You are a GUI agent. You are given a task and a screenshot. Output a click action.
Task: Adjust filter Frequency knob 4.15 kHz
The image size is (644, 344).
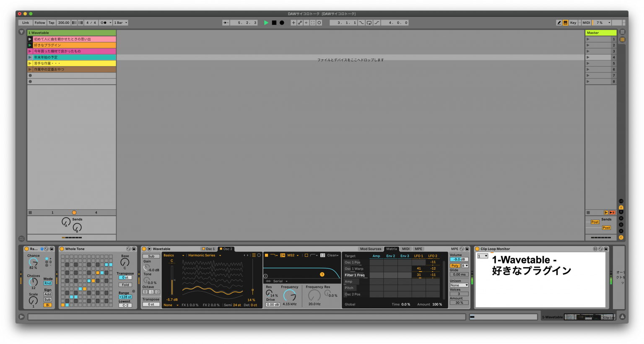(289, 295)
